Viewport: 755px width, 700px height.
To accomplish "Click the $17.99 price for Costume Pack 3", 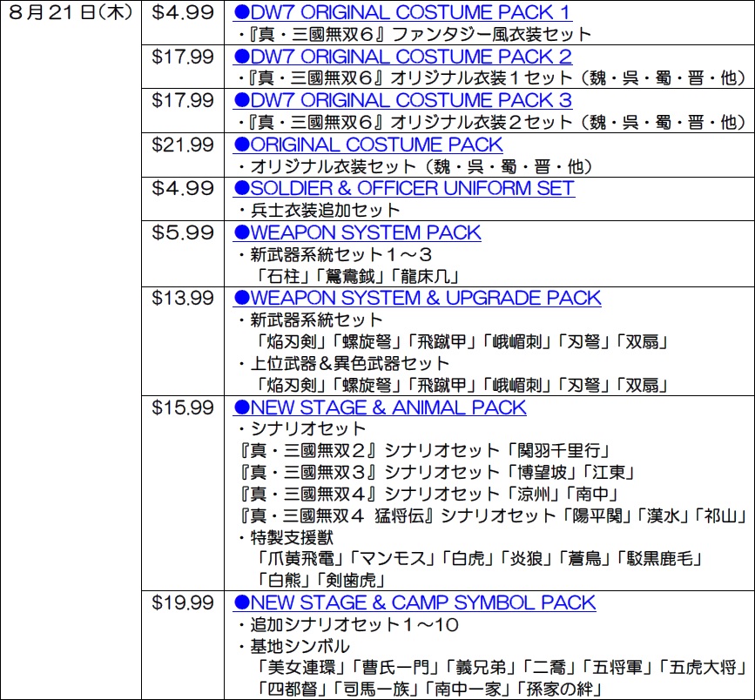I will coord(183,101).
